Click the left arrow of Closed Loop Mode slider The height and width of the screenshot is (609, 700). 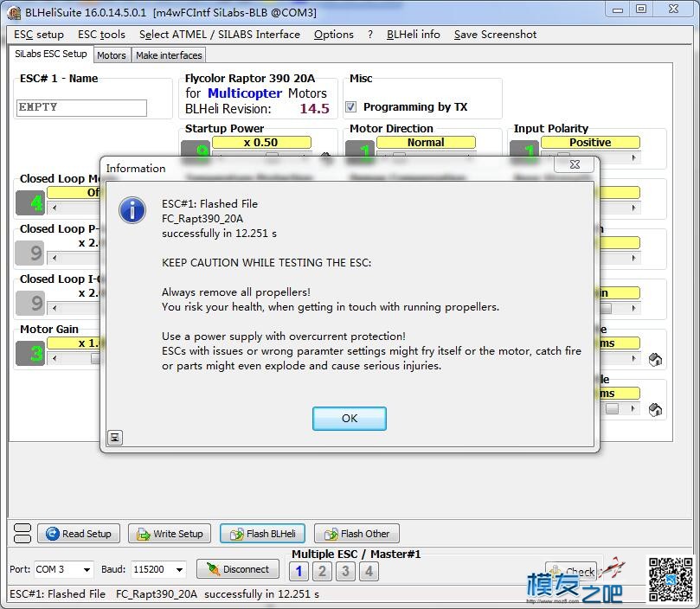(x=55, y=208)
